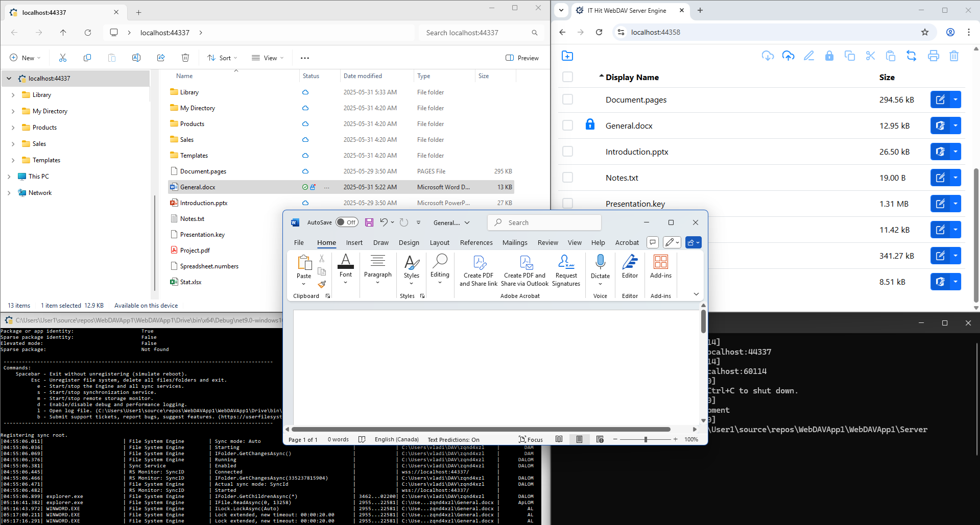The width and height of the screenshot is (980, 525).
Task: Click the New button in File Explorer
Action: click(x=25, y=58)
